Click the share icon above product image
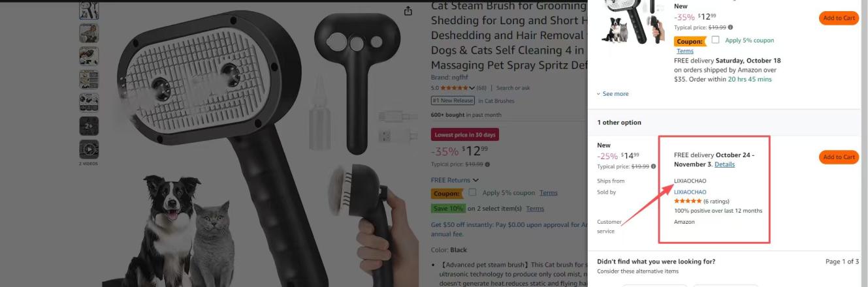The width and height of the screenshot is (868, 287). coord(408,11)
